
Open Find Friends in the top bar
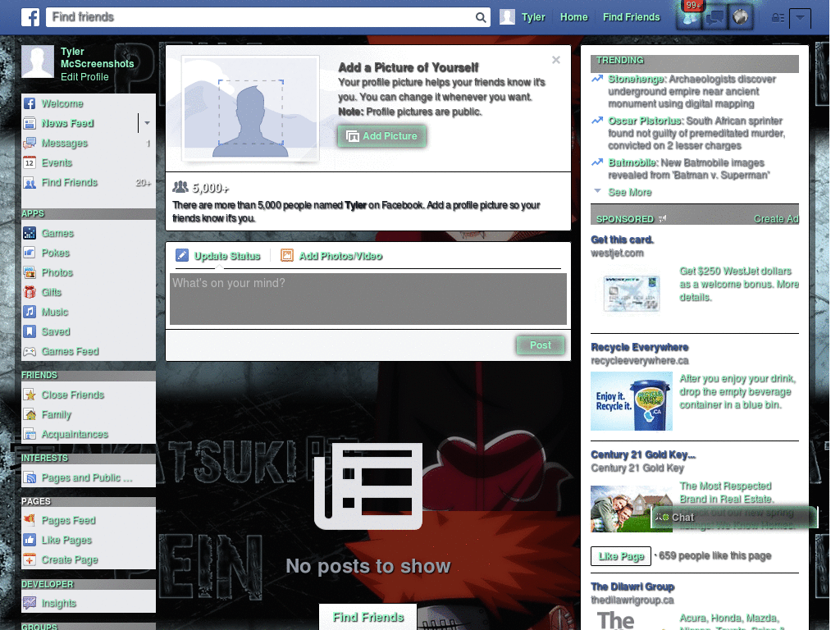(631, 17)
